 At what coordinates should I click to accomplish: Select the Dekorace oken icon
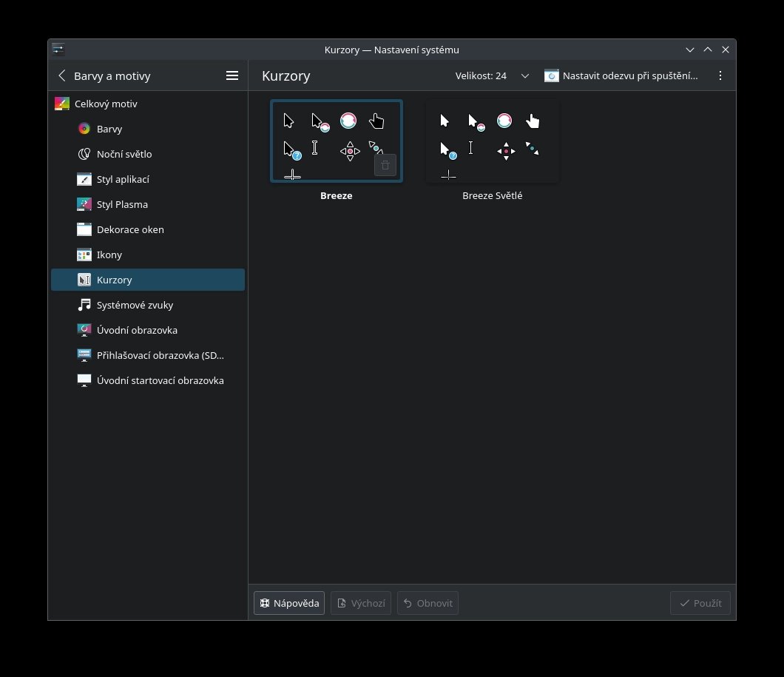point(84,229)
